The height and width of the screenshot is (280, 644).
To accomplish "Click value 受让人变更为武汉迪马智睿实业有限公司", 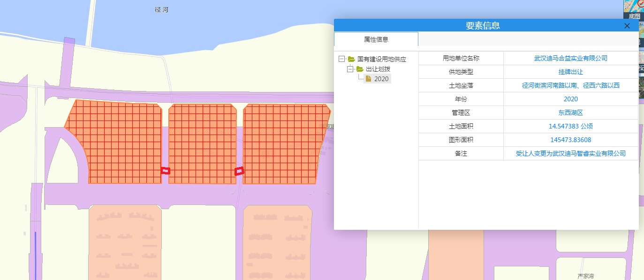I will [x=571, y=153].
